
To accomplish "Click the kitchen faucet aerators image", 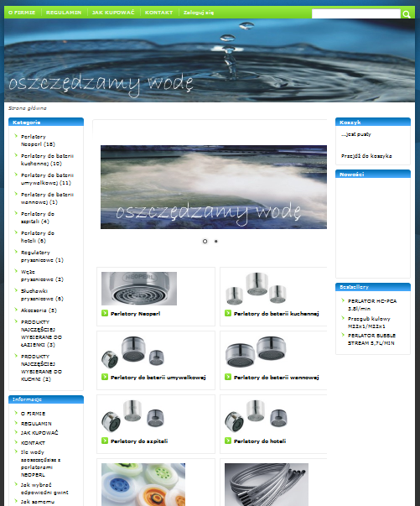I will click(x=256, y=289).
